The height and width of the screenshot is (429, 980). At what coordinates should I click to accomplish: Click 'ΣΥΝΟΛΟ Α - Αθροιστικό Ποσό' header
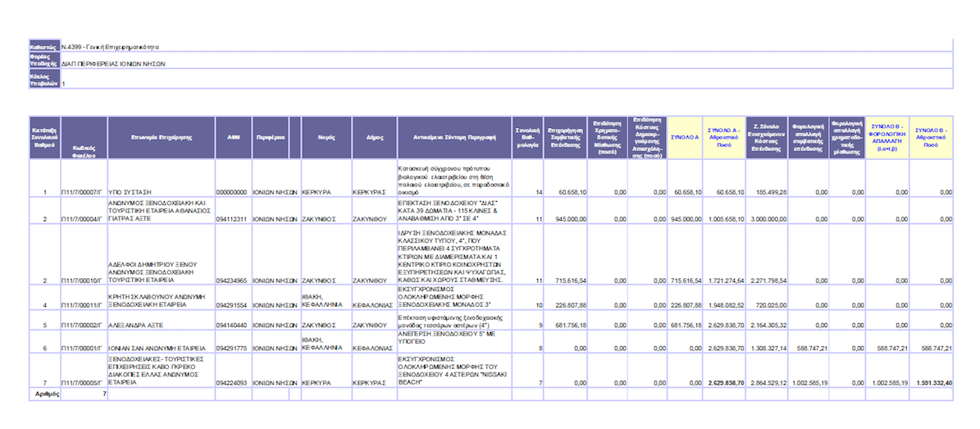click(x=724, y=136)
